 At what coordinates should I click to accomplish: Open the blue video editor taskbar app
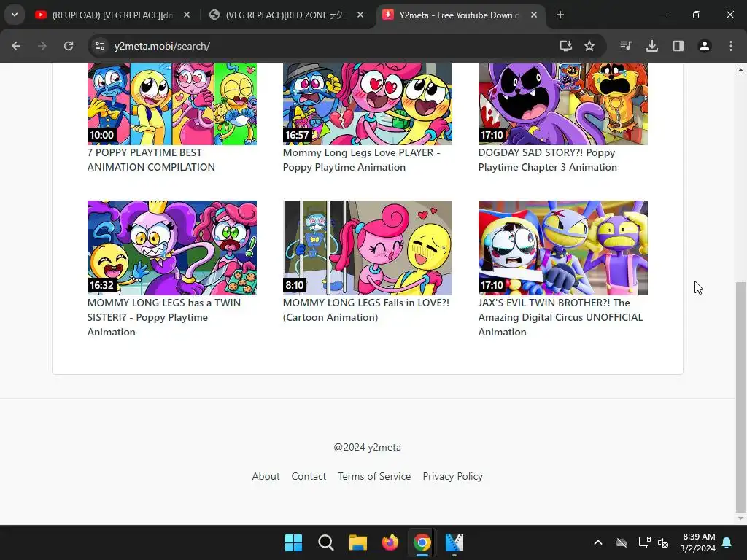[454, 542]
